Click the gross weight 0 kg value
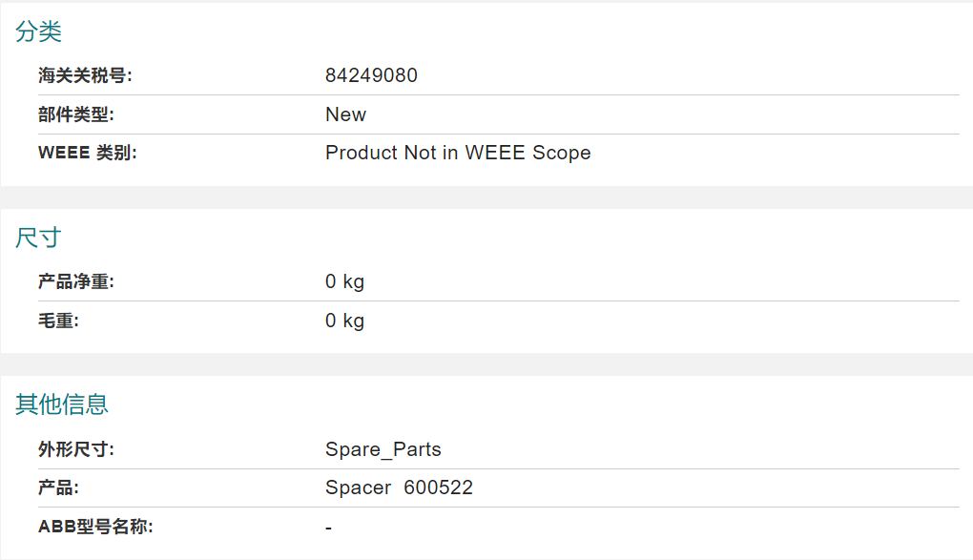 (x=344, y=321)
